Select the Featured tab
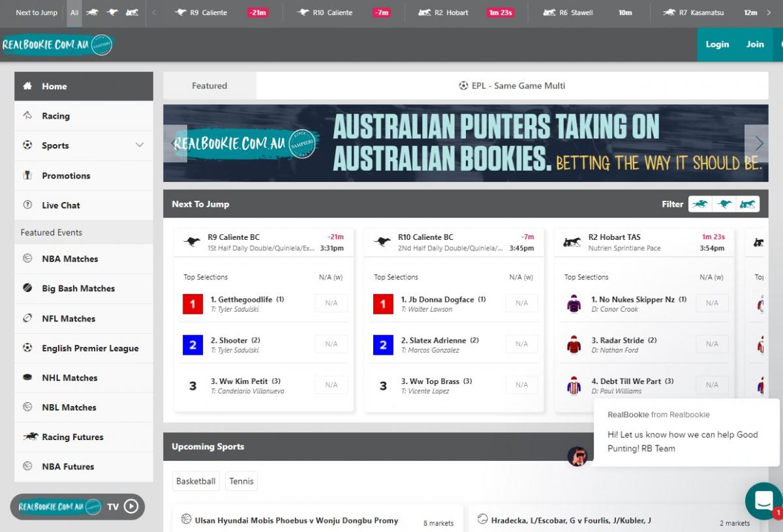This screenshot has height=532, width=783. pyautogui.click(x=209, y=85)
